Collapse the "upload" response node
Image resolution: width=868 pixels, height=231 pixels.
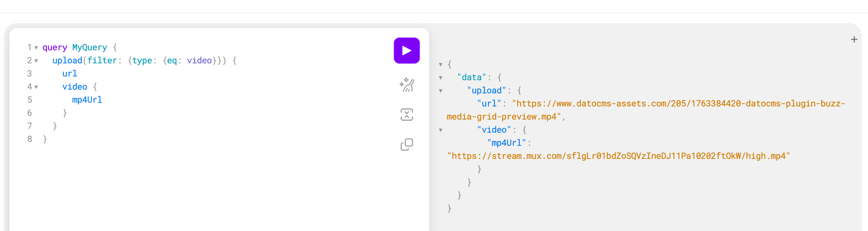441,91
